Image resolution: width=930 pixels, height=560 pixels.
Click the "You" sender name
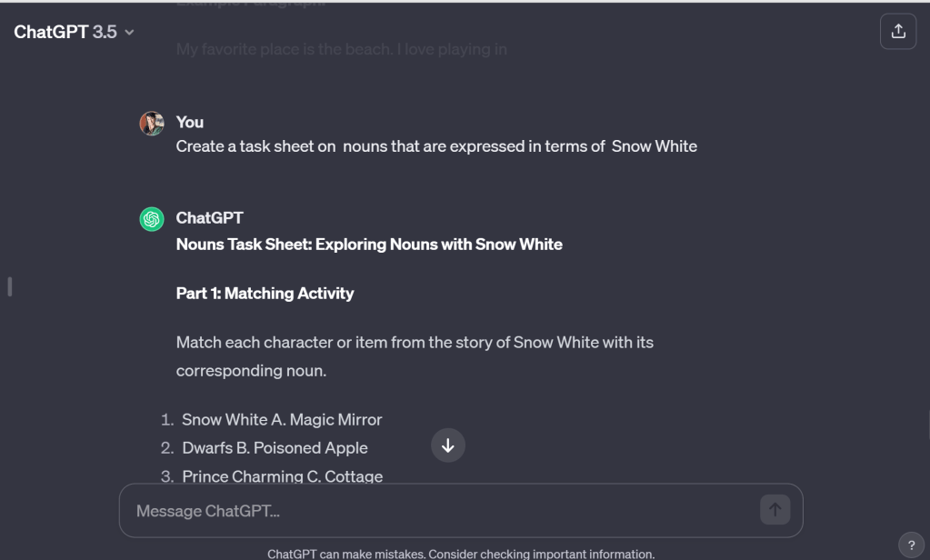(x=189, y=122)
